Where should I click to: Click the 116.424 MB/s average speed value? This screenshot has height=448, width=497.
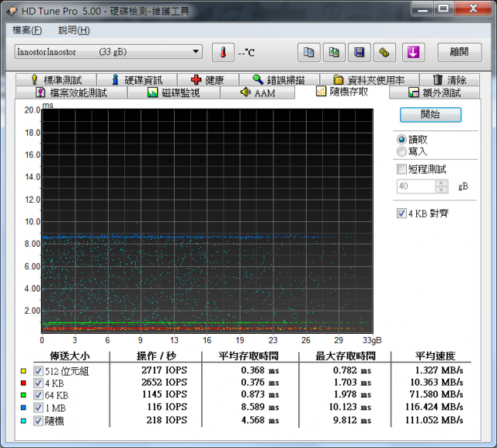coord(434,407)
